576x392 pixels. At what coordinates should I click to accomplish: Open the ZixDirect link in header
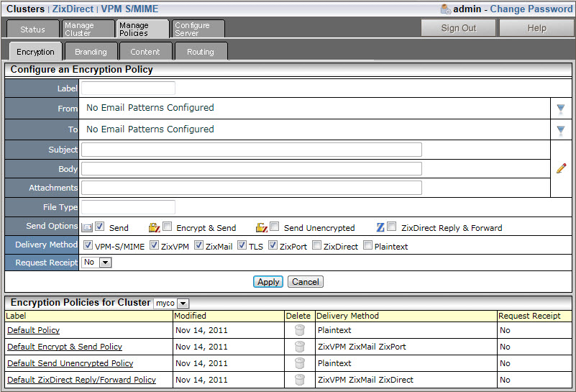click(73, 9)
